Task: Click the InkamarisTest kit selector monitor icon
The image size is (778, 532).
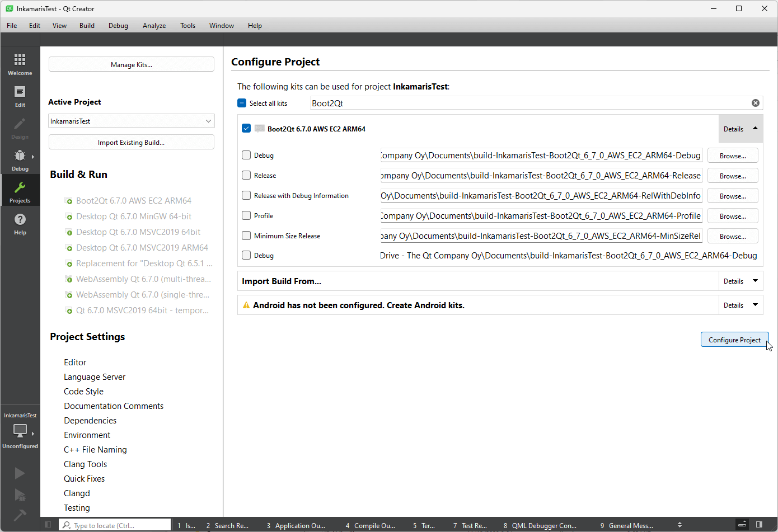Action: [20, 431]
